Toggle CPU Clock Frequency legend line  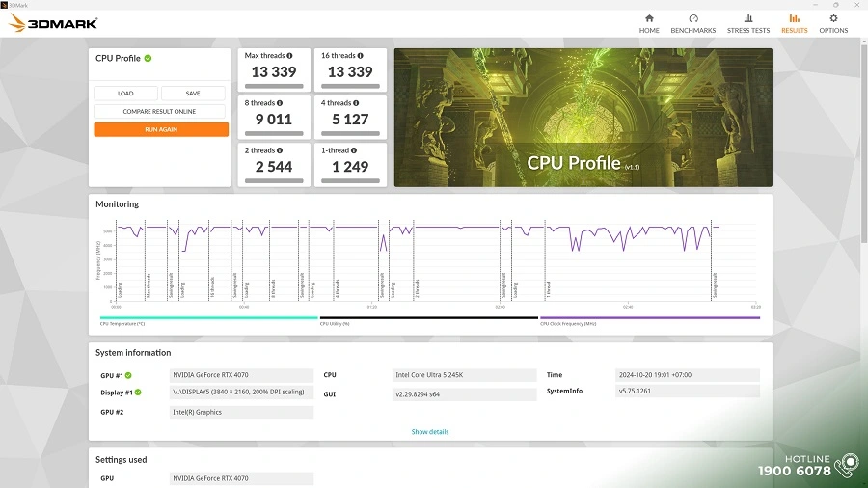coord(650,318)
